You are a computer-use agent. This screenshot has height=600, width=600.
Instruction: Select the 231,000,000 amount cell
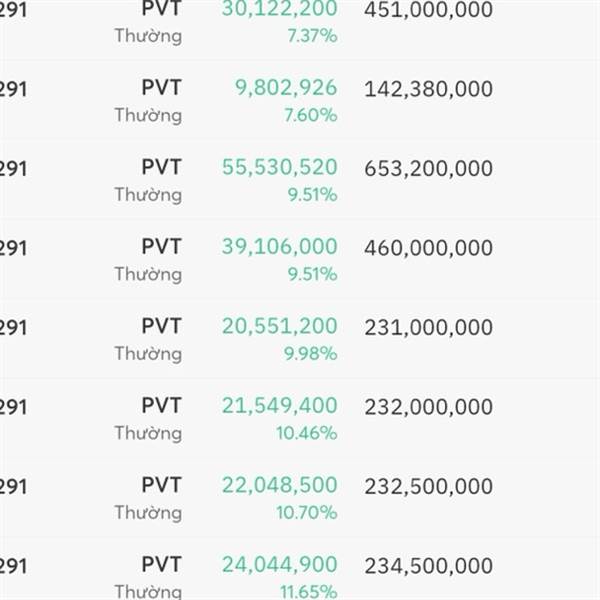click(x=428, y=327)
